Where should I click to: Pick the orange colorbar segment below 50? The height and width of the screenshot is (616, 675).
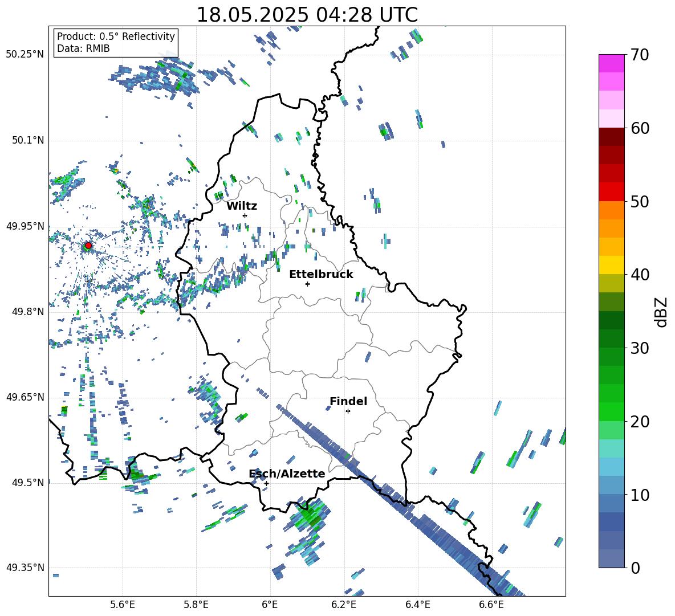coord(611,210)
